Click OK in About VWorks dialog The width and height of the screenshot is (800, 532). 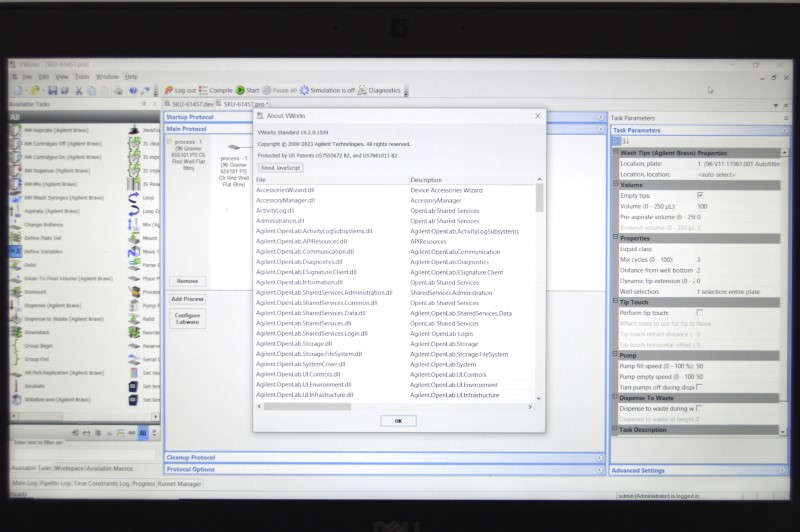[x=398, y=421]
